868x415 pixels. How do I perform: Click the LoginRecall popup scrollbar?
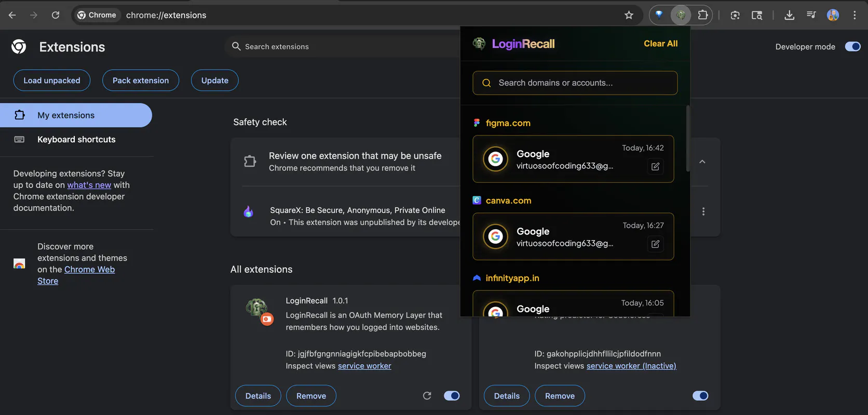688,139
